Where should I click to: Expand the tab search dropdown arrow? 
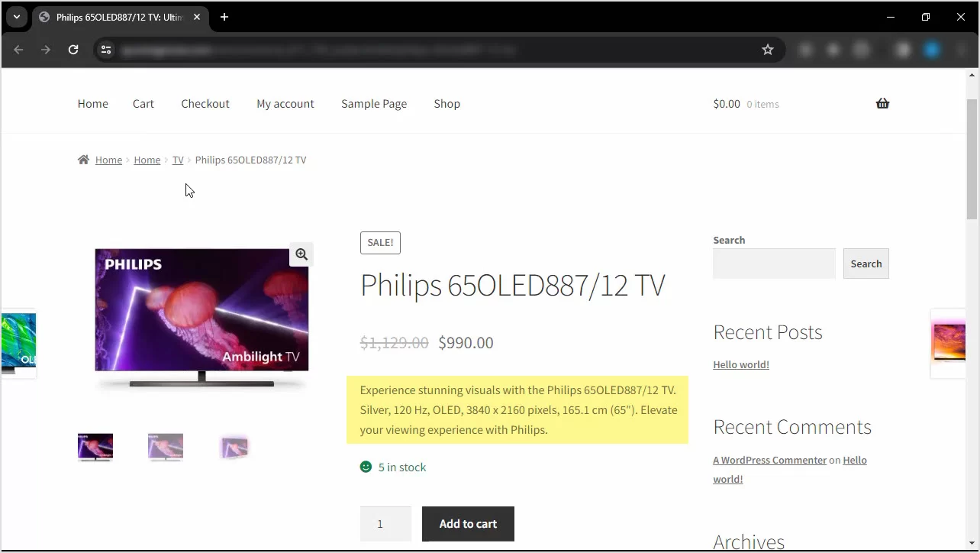[x=16, y=17]
